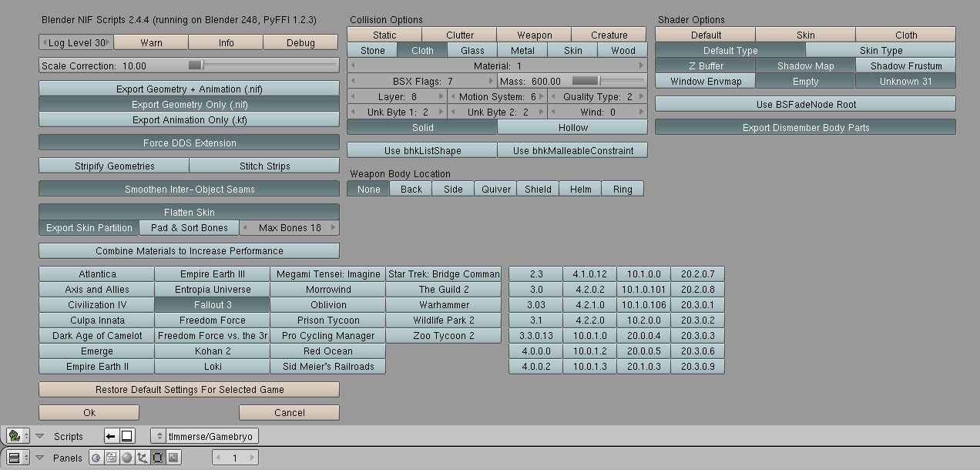Toggle Export Dismember Body Parts
This screenshot has width=980, height=470.
pos(805,127)
